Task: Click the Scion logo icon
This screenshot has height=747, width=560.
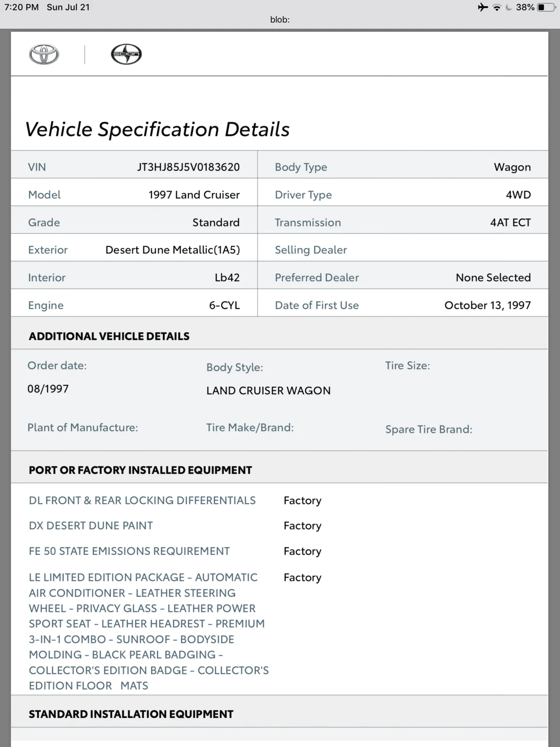Action: pyautogui.click(x=126, y=54)
